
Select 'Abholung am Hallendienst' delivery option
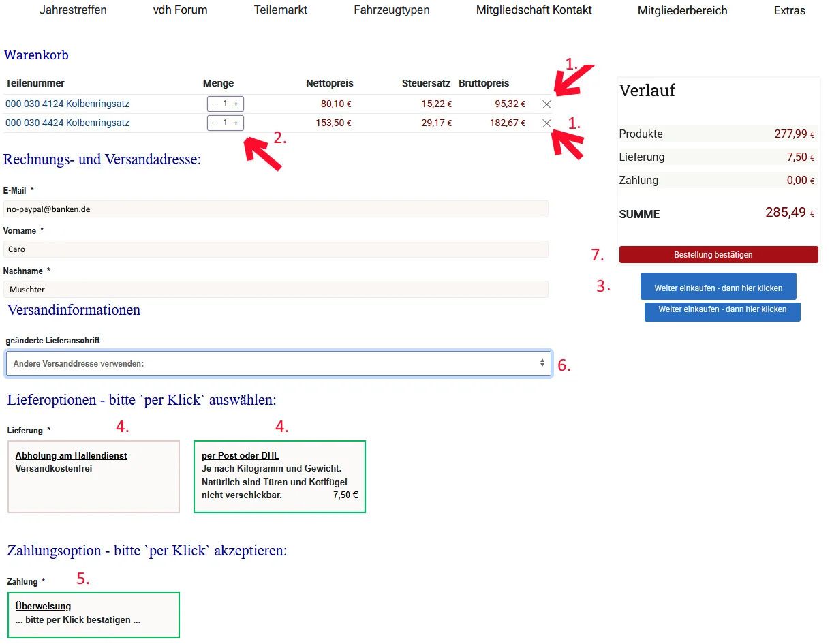(x=93, y=476)
